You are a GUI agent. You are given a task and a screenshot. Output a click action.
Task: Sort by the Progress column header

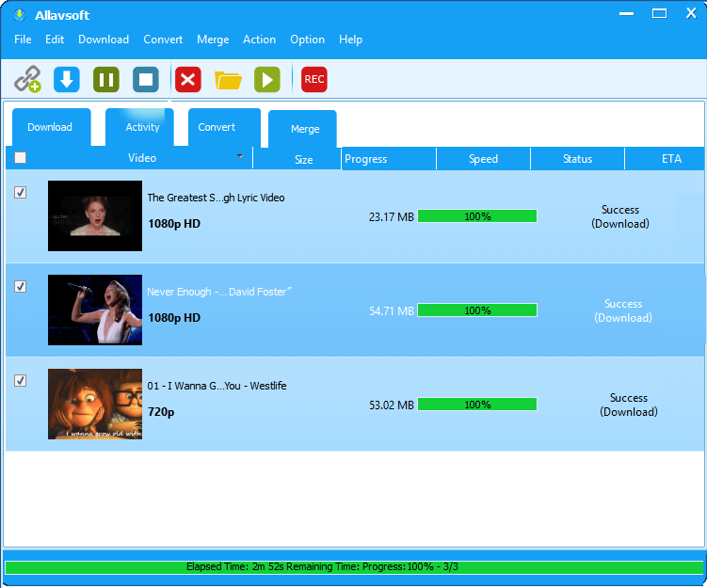click(x=389, y=159)
